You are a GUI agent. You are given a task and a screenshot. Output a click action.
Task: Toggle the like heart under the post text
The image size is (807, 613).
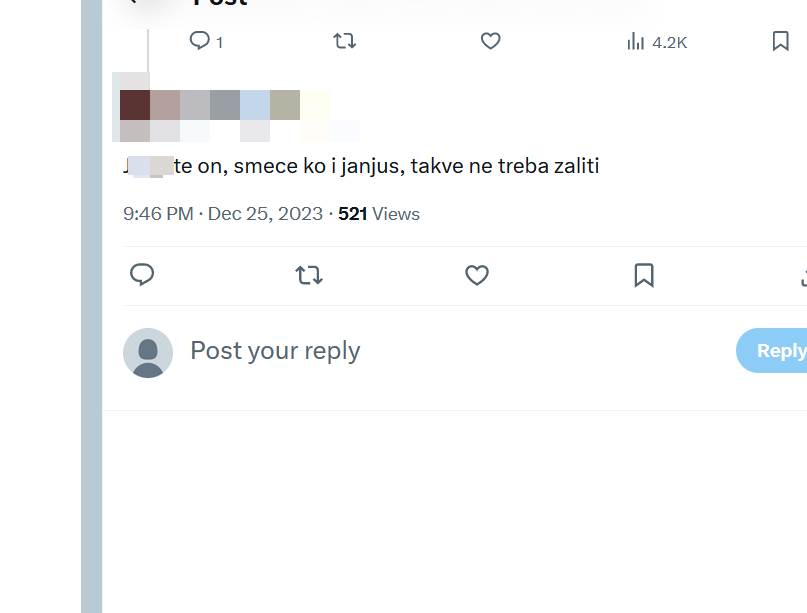click(x=477, y=275)
